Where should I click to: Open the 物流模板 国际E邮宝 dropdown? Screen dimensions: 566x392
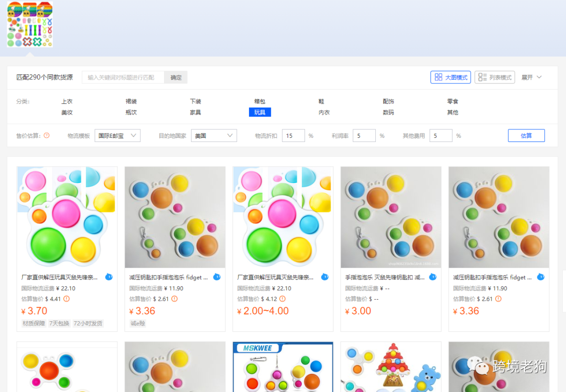click(x=117, y=136)
